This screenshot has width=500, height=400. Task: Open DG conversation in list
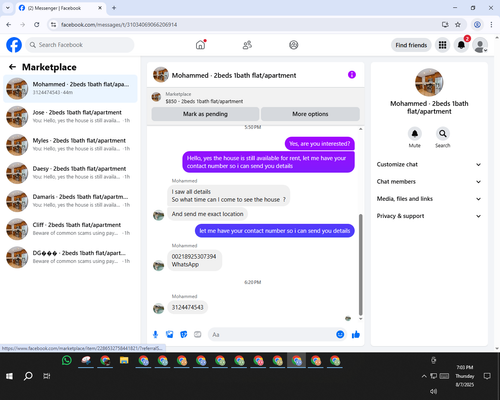coord(70,257)
